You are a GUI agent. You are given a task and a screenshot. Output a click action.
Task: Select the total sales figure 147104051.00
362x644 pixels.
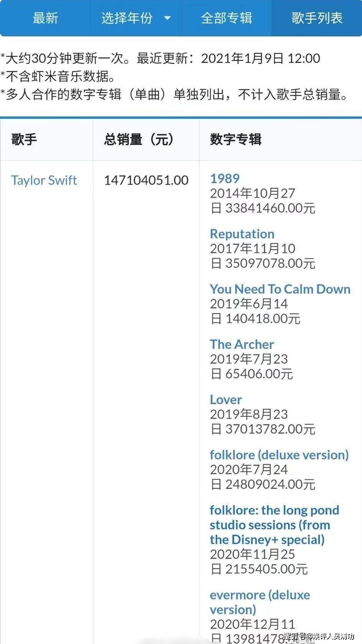click(146, 180)
